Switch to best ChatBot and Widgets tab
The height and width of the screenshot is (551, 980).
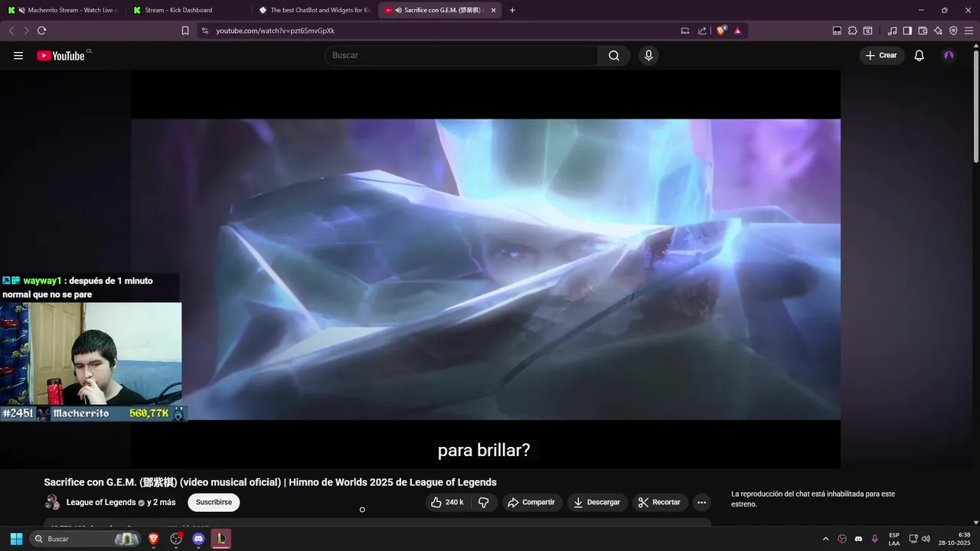(315, 10)
